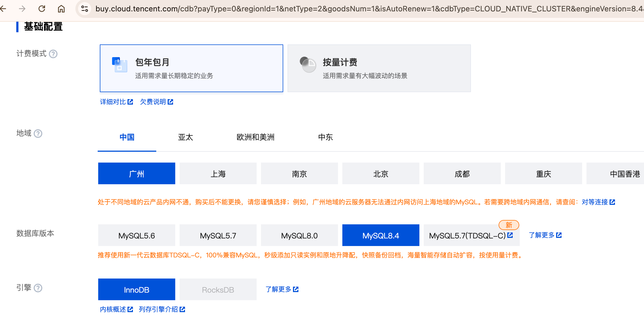Screen dimensions: 644x317
Task: Show help tooltip for 地域
Action: pos(38,134)
